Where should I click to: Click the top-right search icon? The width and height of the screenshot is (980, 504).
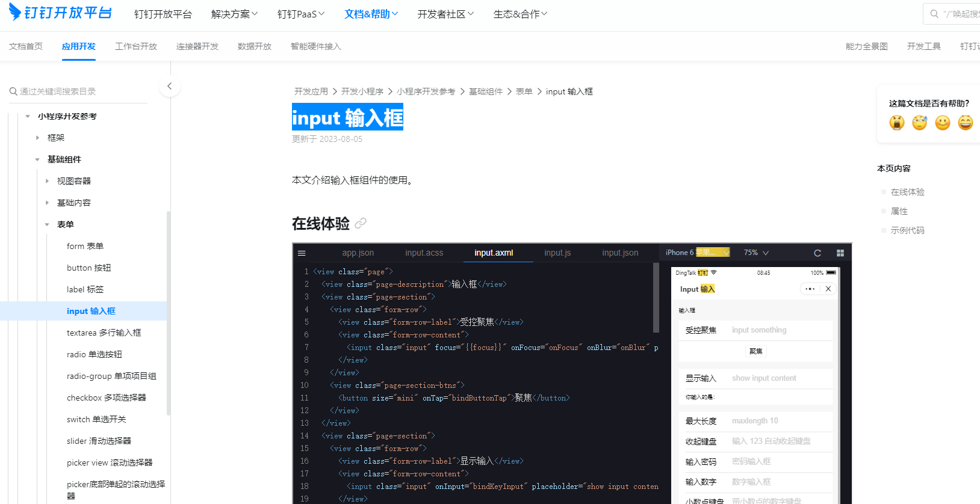[934, 14]
